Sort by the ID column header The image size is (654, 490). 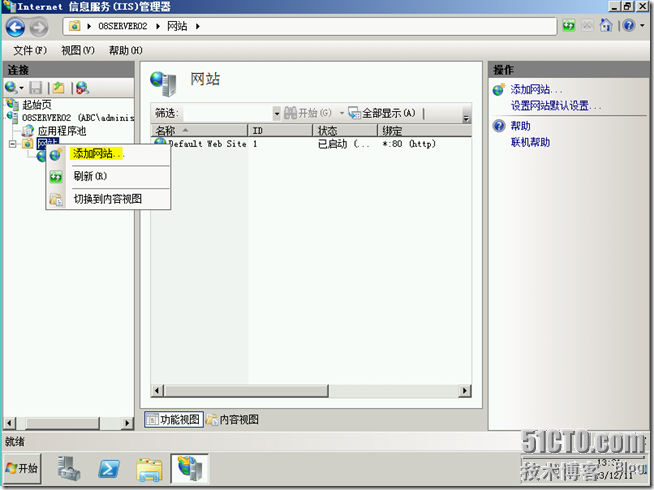click(x=280, y=131)
